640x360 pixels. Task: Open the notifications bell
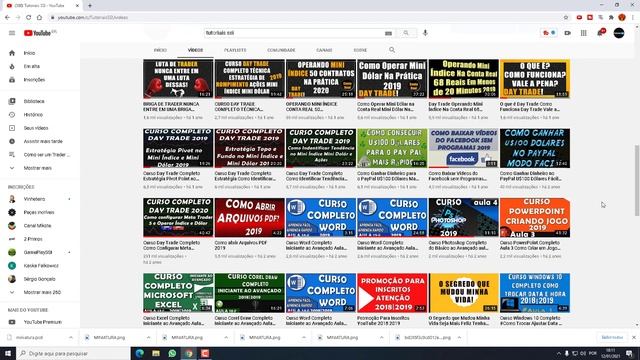[600, 33]
